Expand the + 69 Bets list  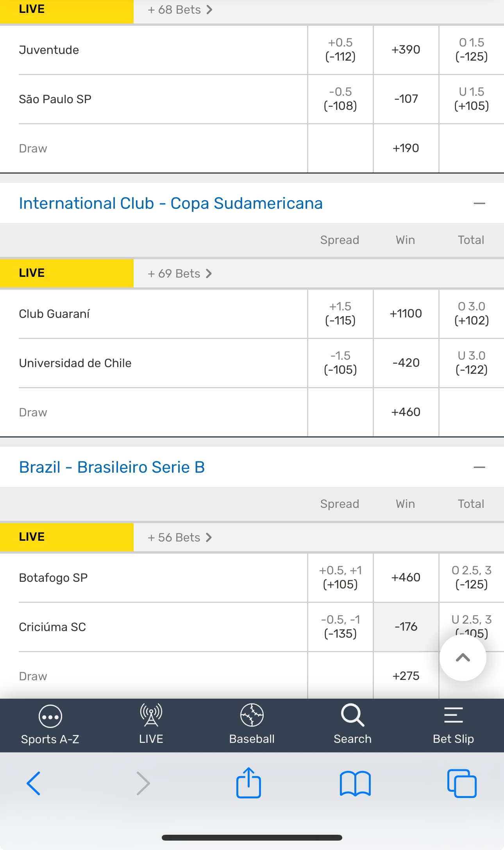click(x=180, y=274)
